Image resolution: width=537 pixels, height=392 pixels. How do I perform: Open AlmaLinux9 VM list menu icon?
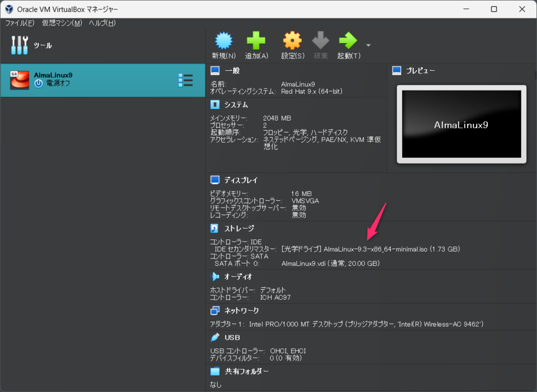pyautogui.click(x=185, y=80)
